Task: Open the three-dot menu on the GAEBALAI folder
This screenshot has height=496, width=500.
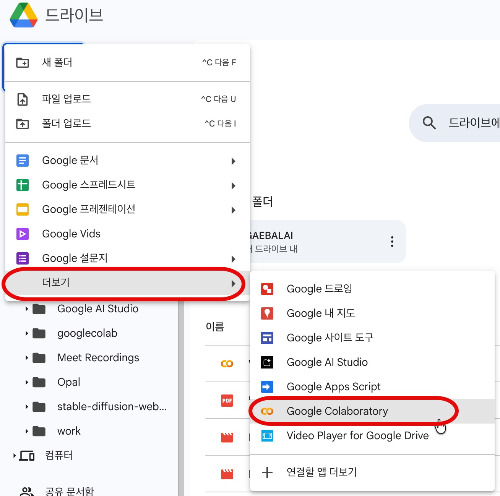Action: 392,241
